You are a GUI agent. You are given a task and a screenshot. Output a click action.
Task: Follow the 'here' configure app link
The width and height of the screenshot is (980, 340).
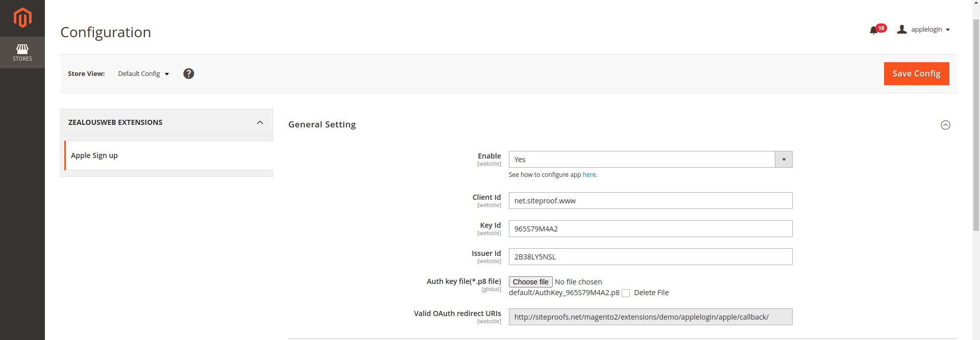coord(589,175)
